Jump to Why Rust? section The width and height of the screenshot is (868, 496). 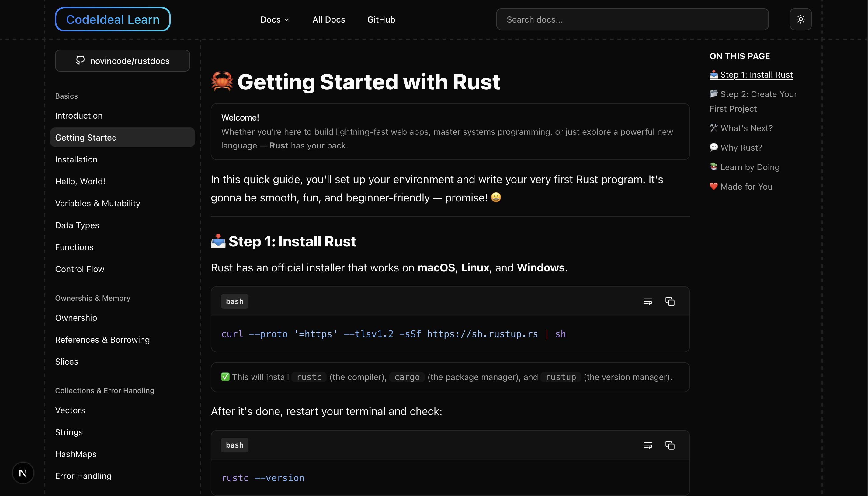click(741, 148)
